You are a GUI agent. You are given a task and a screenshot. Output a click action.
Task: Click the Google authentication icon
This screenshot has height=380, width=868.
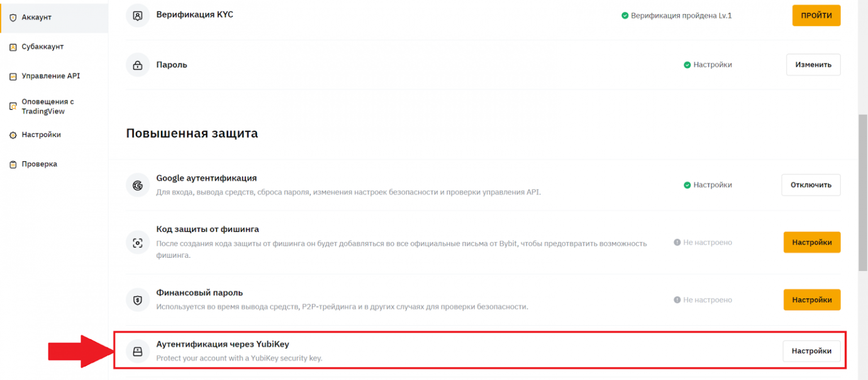click(137, 185)
